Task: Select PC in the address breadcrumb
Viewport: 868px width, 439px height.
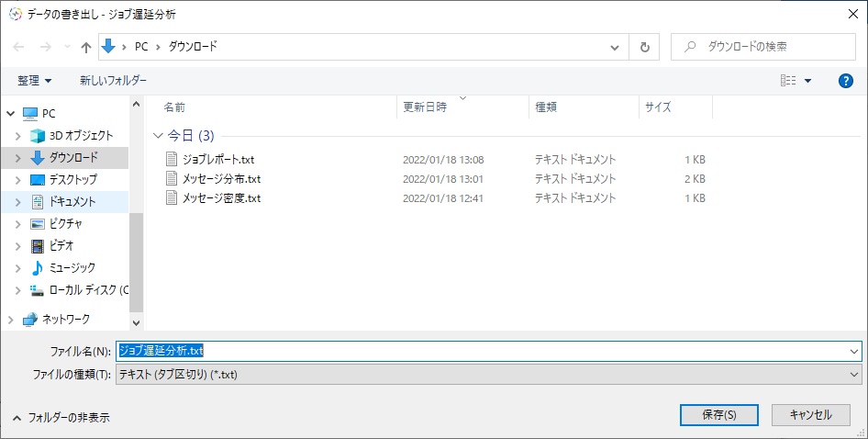Action: pyautogui.click(x=141, y=47)
